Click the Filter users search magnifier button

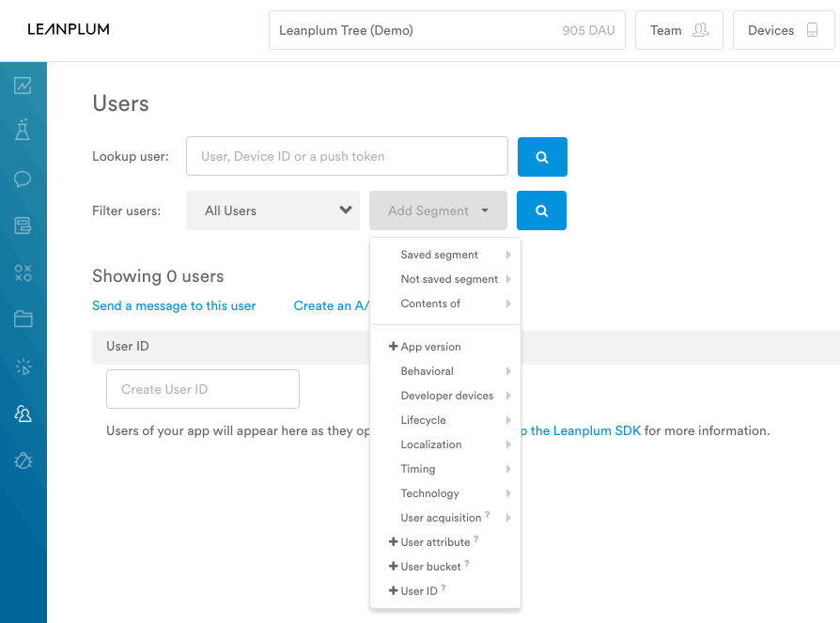541,210
